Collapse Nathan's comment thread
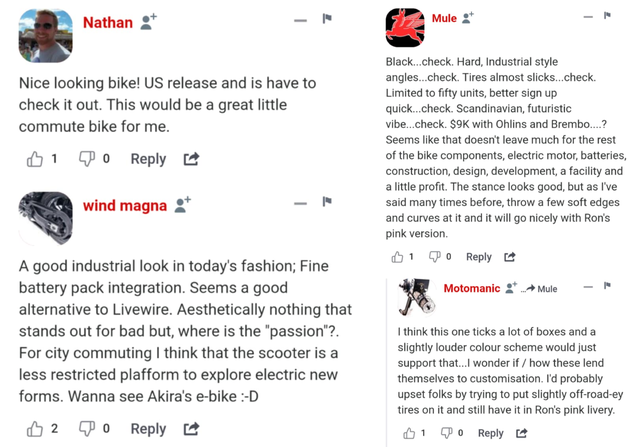Image resolution: width=640 pixels, height=447 pixels. click(300, 20)
